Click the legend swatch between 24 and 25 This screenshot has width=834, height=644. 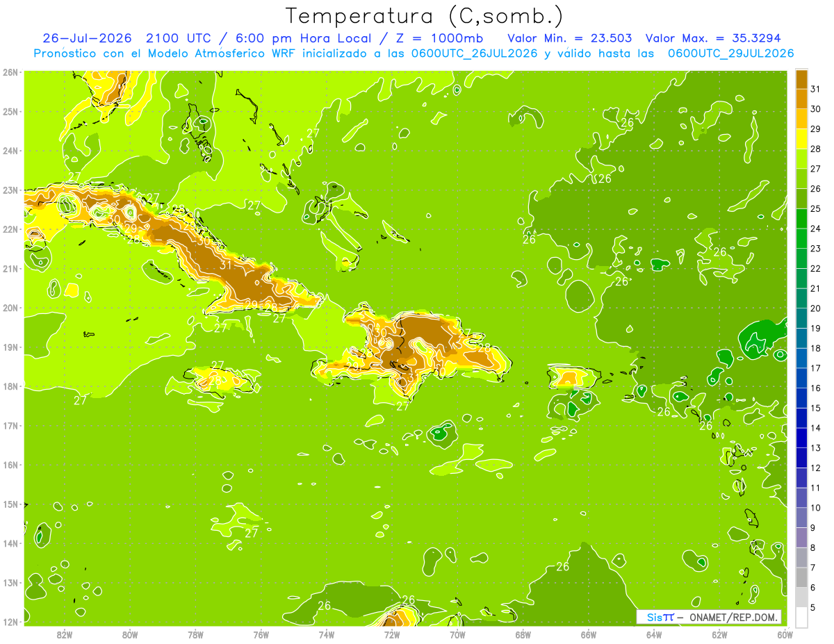801,219
